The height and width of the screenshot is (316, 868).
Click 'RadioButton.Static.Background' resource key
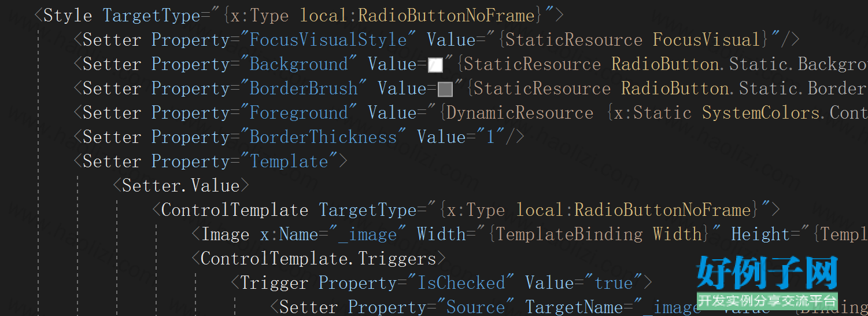pyautogui.click(x=740, y=64)
